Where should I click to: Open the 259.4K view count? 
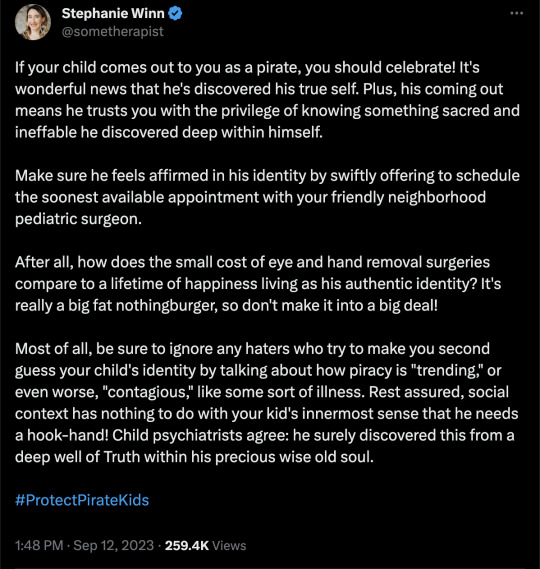point(187,545)
